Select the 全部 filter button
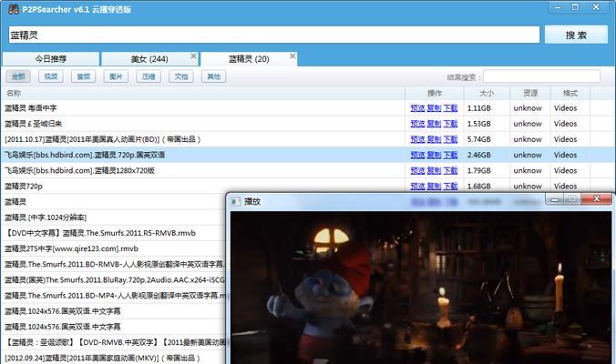 (18, 76)
